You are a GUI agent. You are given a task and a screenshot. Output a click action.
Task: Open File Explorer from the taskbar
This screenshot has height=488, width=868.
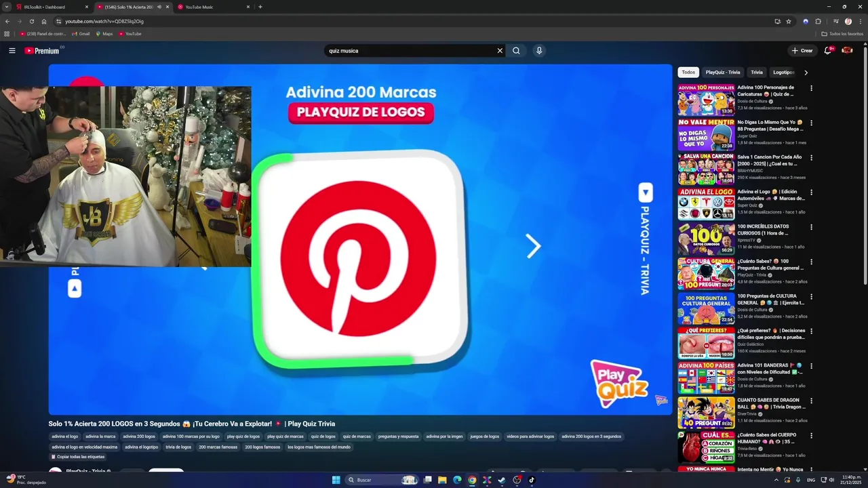pyautogui.click(x=442, y=480)
